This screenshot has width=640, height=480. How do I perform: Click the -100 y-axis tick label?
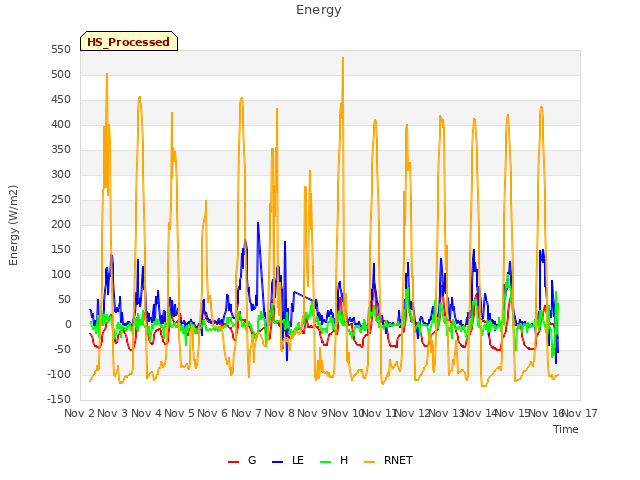pos(59,374)
